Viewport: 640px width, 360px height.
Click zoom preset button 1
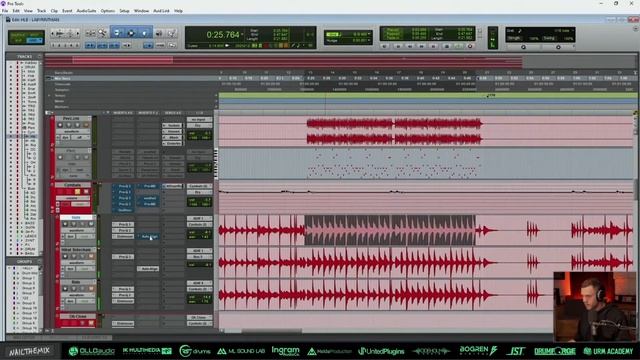(53, 45)
